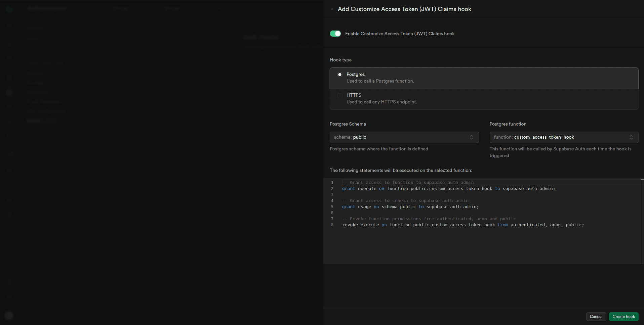Screen dimensions: 644x325
Task: Open the custom_access_token_hook function dropdown
Action: tap(564, 137)
